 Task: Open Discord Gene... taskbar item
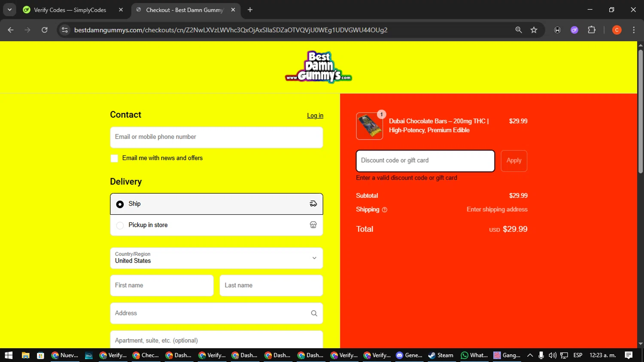(409, 355)
